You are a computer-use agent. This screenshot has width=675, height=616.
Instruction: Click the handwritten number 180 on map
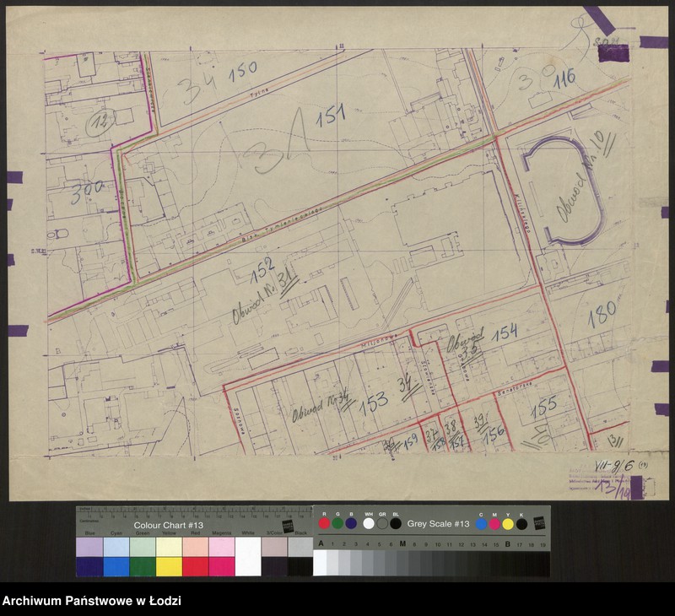point(602,314)
